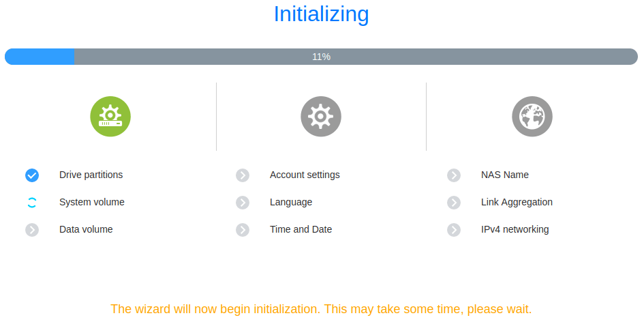Click the arrow icon beside Time and Date
This screenshot has height=320, width=644.
[243, 229]
